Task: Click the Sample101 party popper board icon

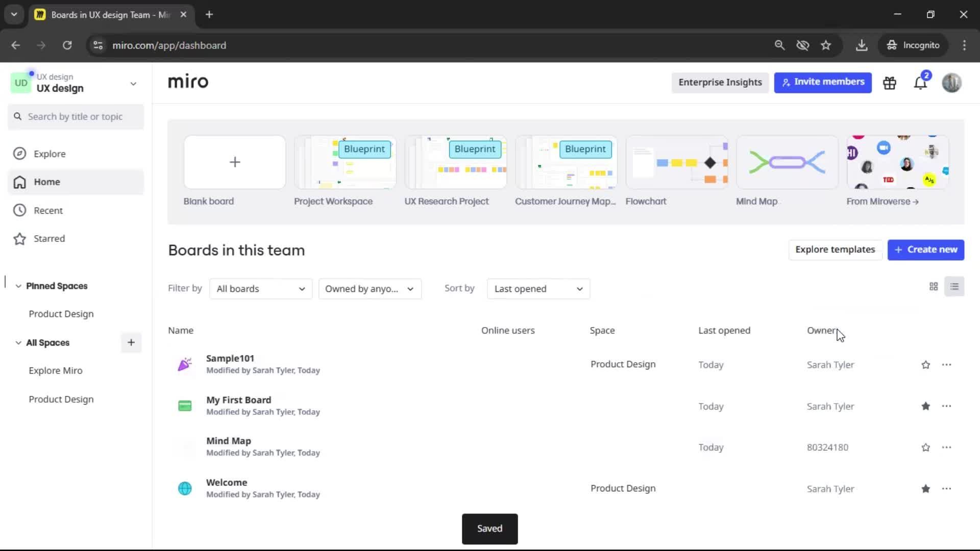Action: click(185, 364)
